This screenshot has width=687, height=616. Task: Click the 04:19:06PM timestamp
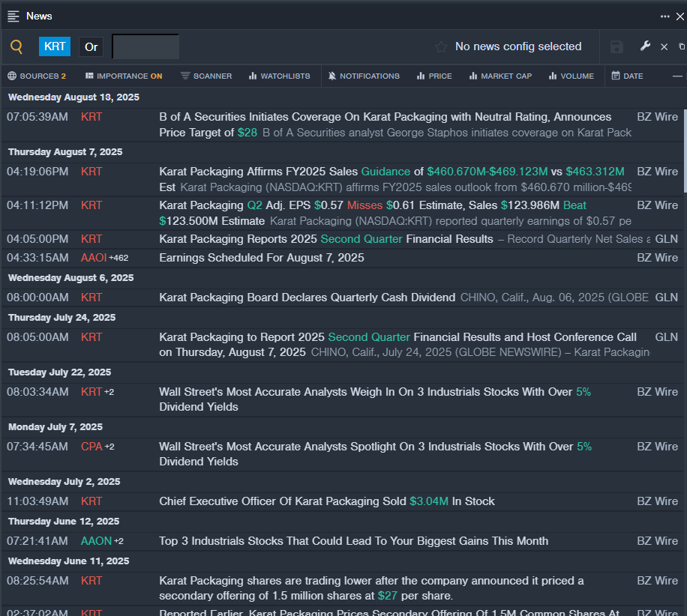(x=37, y=172)
